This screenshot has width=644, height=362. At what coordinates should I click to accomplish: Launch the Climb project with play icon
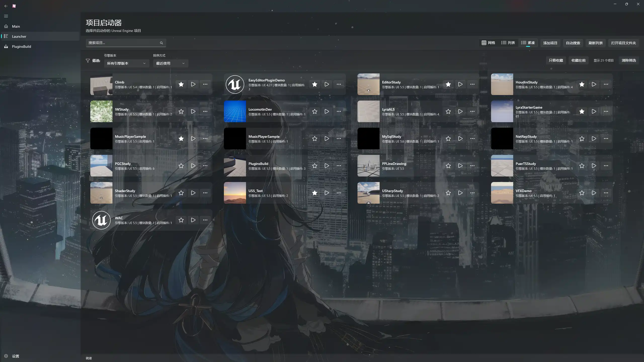pos(193,84)
